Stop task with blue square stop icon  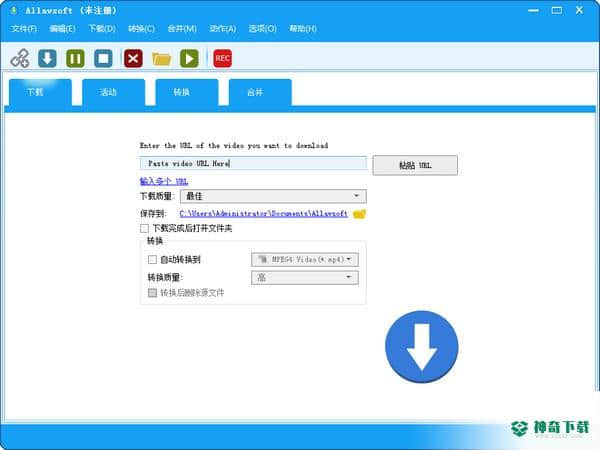click(103, 59)
